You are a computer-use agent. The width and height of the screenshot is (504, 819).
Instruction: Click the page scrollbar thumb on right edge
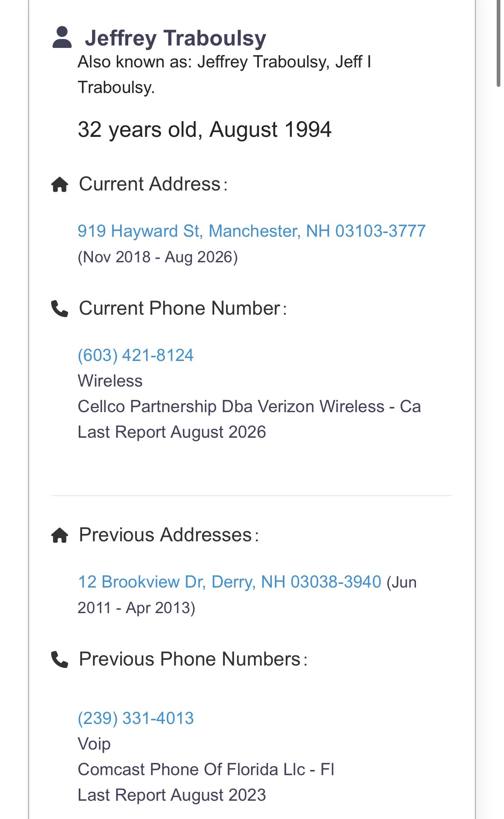point(499,43)
